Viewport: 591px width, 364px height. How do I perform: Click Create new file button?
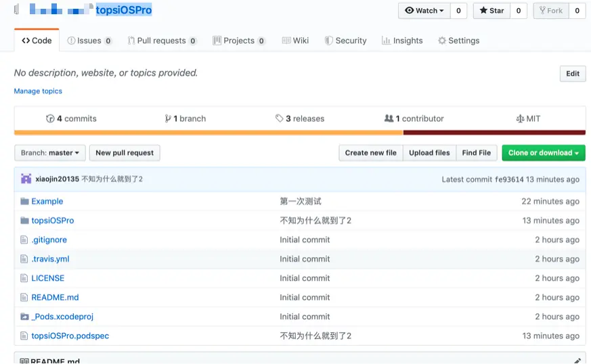[371, 153]
